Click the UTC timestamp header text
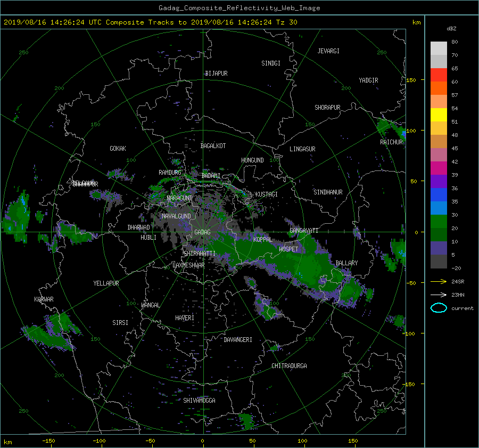The width and height of the screenshot is (479, 448). (150, 22)
